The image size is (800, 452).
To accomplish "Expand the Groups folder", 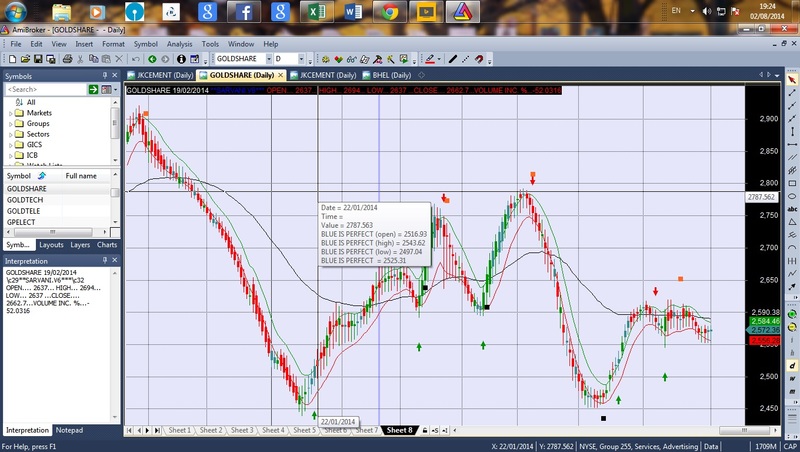I will [x=11, y=124].
